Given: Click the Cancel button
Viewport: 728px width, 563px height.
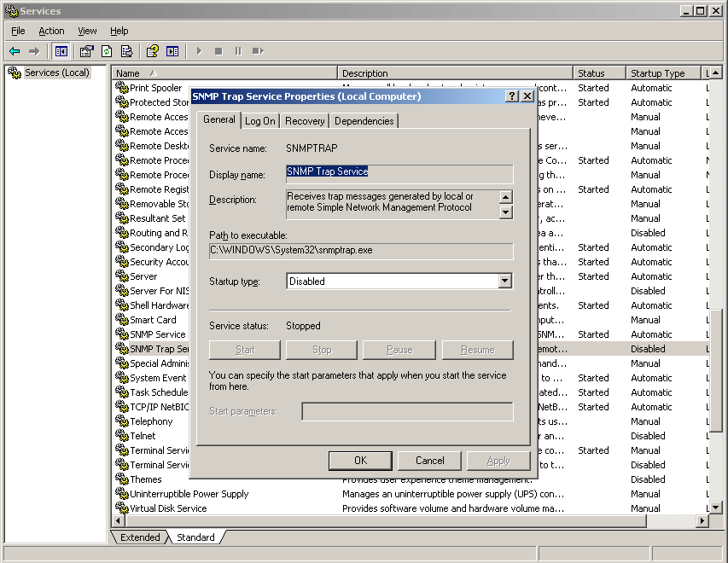Looking at the screenshot, I should click(429, 461).
